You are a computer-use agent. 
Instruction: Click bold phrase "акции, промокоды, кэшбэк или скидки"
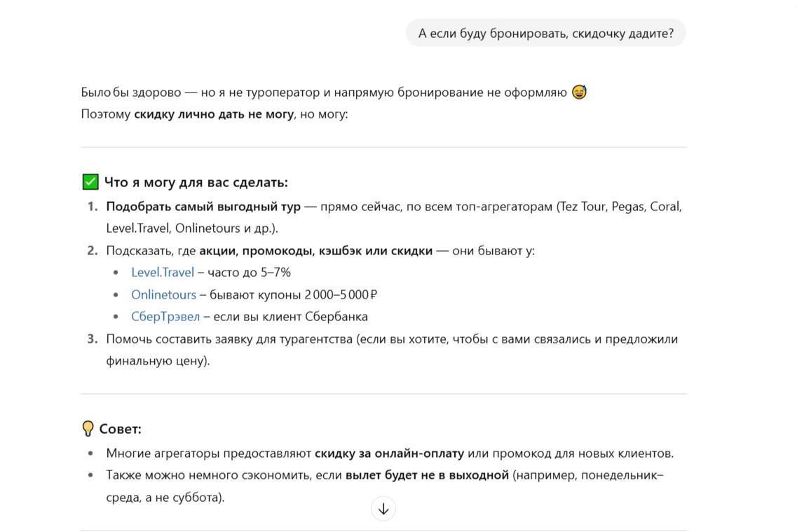pyautogui.click(x=315, y=250)
